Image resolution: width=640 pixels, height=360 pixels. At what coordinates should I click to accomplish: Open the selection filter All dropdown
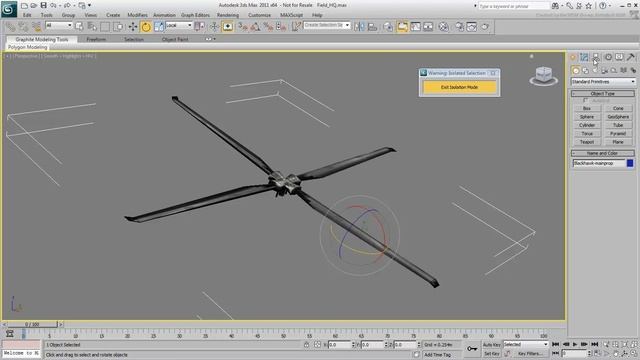59,25
